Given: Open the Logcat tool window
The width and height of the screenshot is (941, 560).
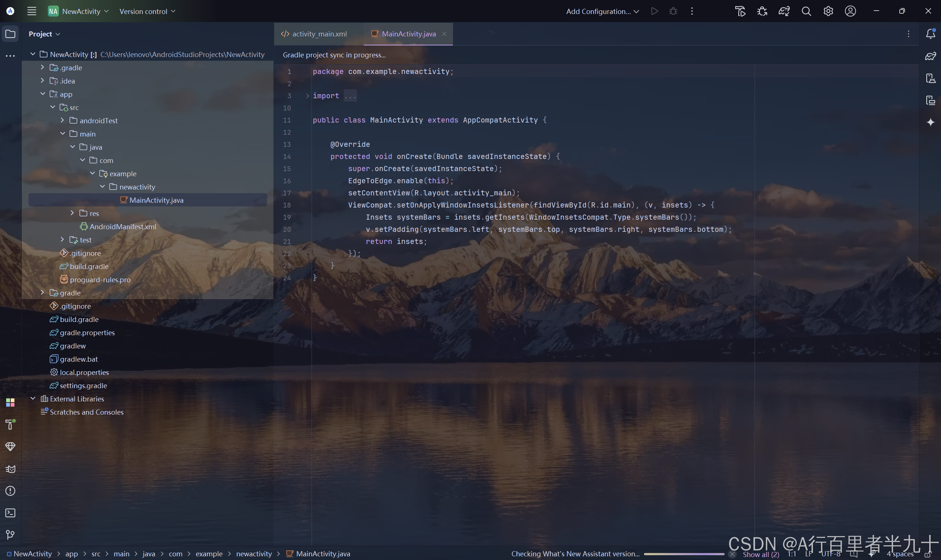Looking at the screenshot, I should [10, 469].
